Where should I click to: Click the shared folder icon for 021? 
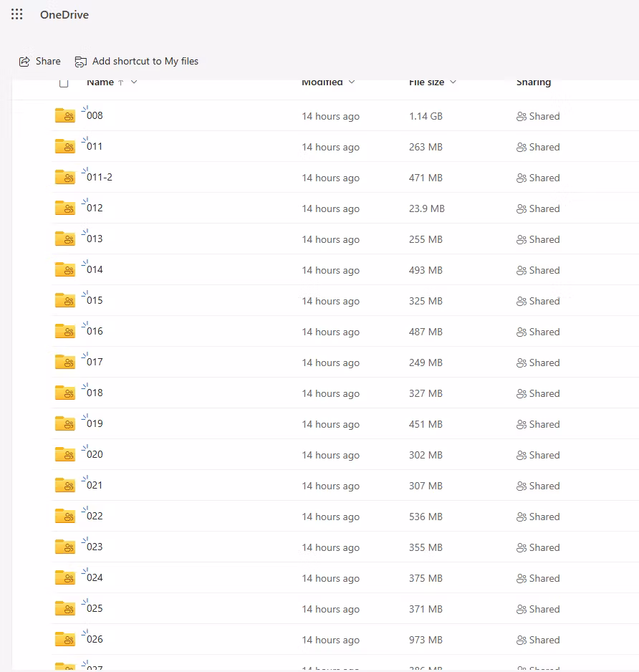pyautogui.click(x=65, y=486)
